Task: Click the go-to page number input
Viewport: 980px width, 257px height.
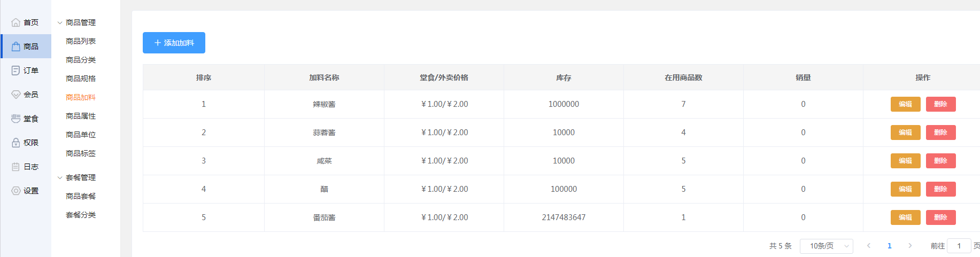Action: tap(959, 246)
